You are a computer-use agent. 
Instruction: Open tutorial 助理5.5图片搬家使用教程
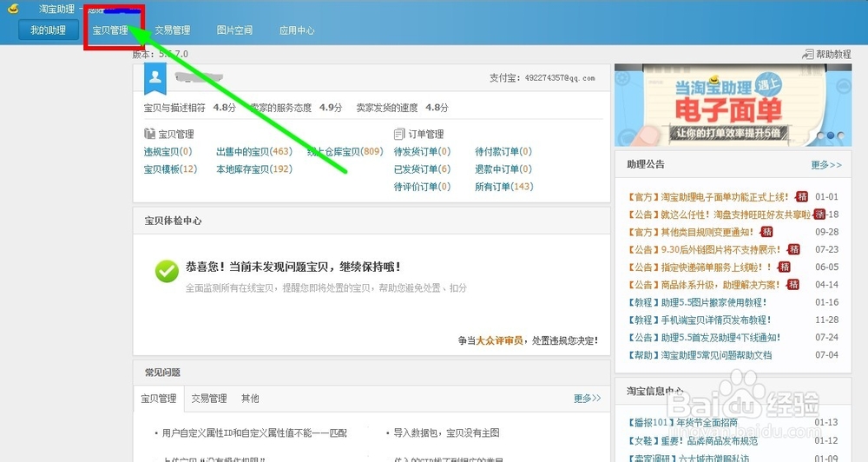pos(697,302)
